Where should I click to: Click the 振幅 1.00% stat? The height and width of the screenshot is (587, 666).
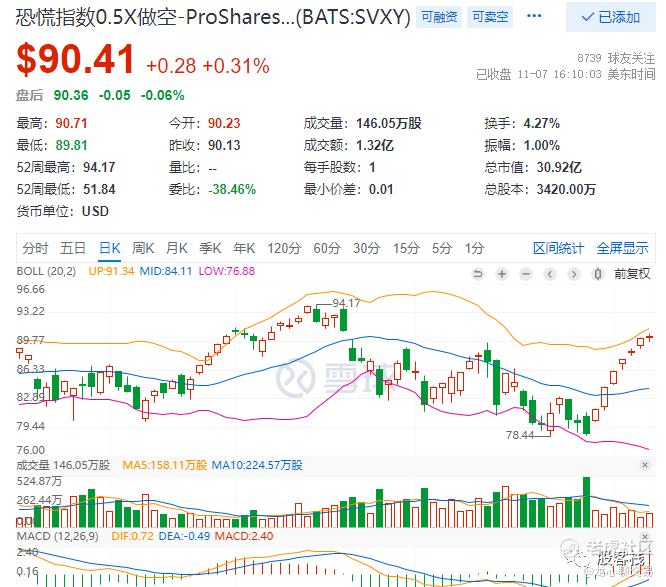coord(522,146)
